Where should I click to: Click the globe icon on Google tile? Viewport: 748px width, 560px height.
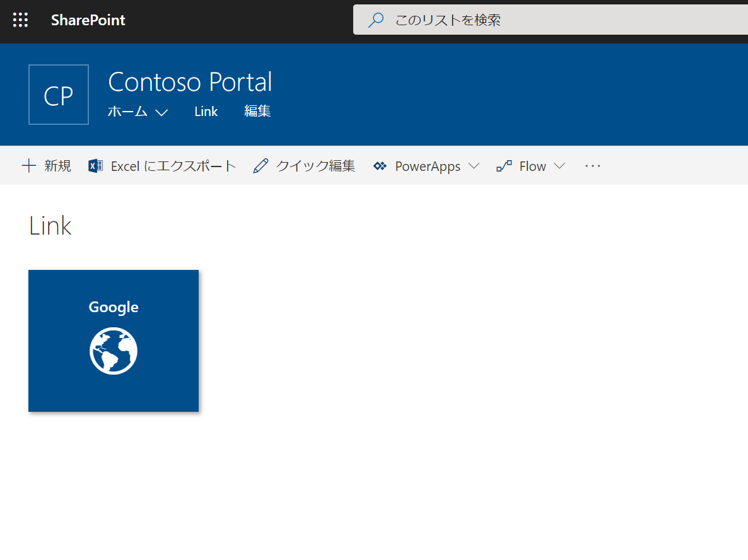pos(114,351)
